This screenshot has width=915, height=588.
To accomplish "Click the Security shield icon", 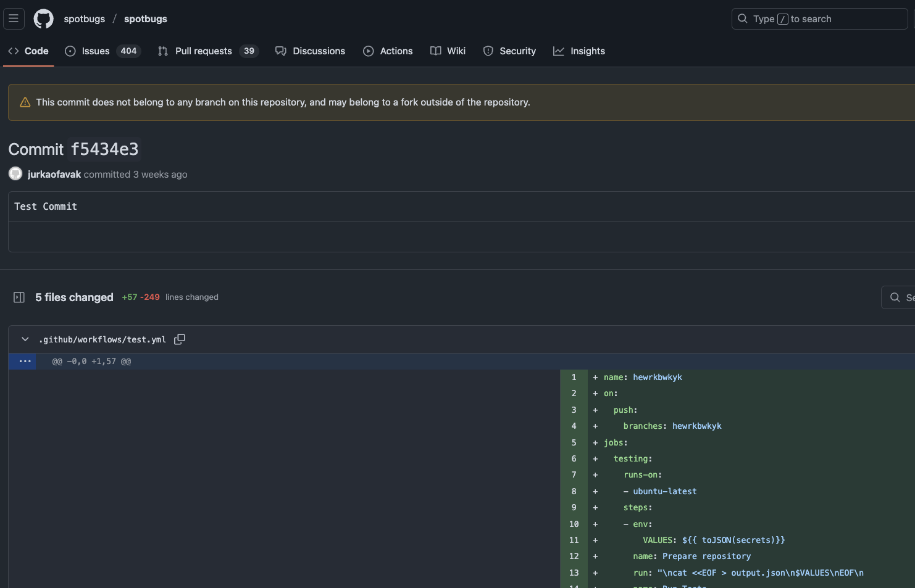I will pos(488,51).
